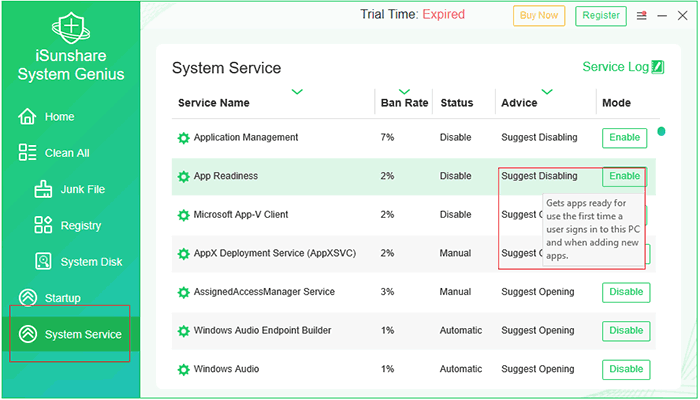Click the Service Name column header
The height and width of the screenshot is (400, 700).
click(213, 103)
